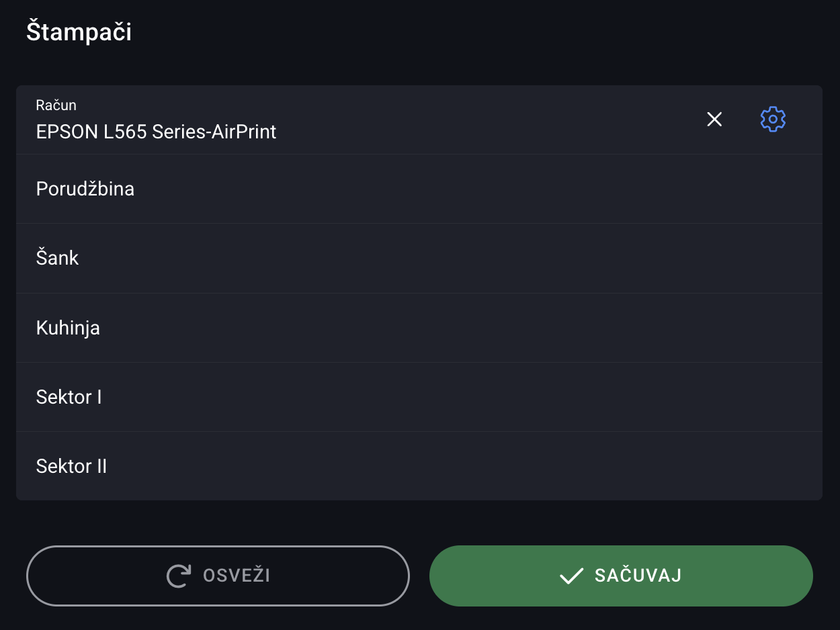The width and height of the screenshot is (840, 630).
Task: Select the EPSON L565 Series-AirPrint text
Action: (156, 131)
